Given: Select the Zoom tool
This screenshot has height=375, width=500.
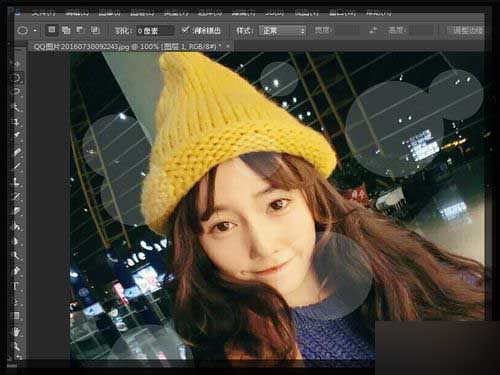Looking at the screenshot, I should point(16,347).
